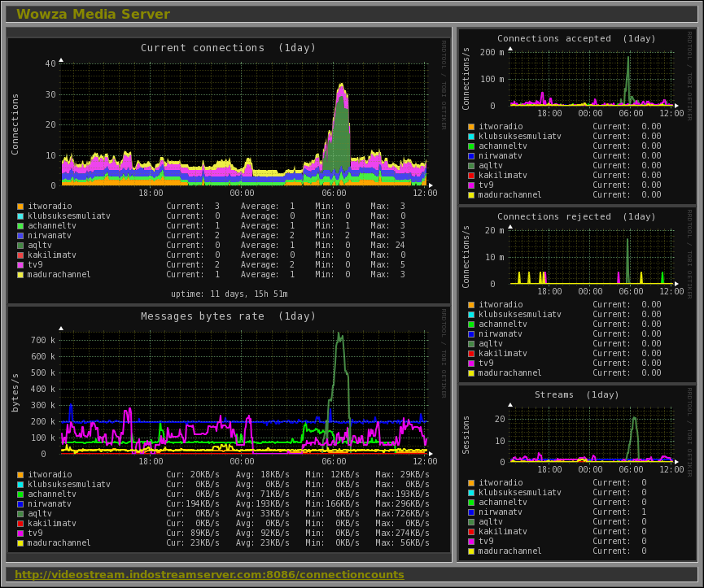Open the Connections accepted graph plot

tap(590, 78)
